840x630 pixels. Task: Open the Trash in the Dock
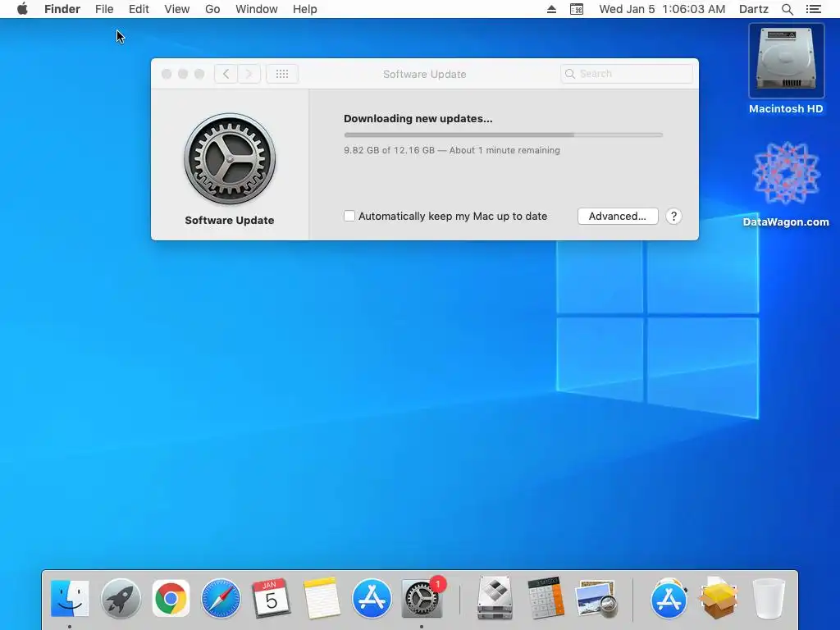click(x=769, y=598)
